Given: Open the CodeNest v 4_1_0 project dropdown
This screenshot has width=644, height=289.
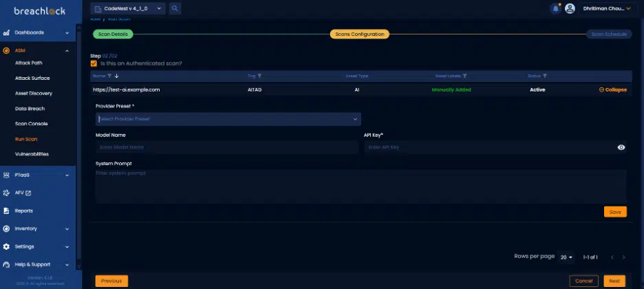Looking at the screenshot, I should [128, 8].
